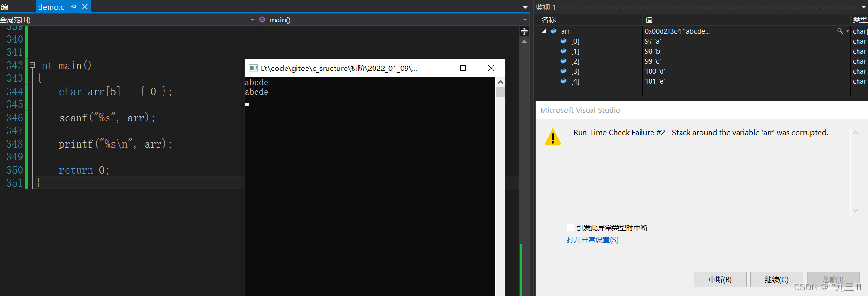
Task: Collapse the arr tree node in watch
Action: click(x=544, y=31)
